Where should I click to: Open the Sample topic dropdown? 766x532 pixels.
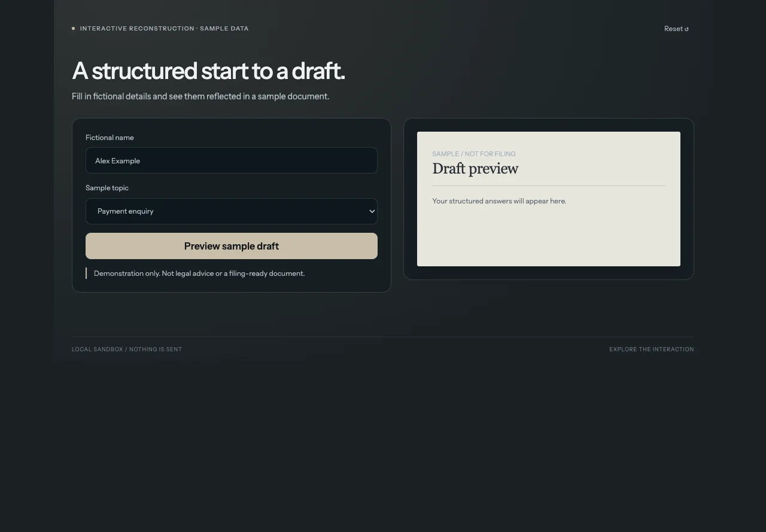[232, 211]
